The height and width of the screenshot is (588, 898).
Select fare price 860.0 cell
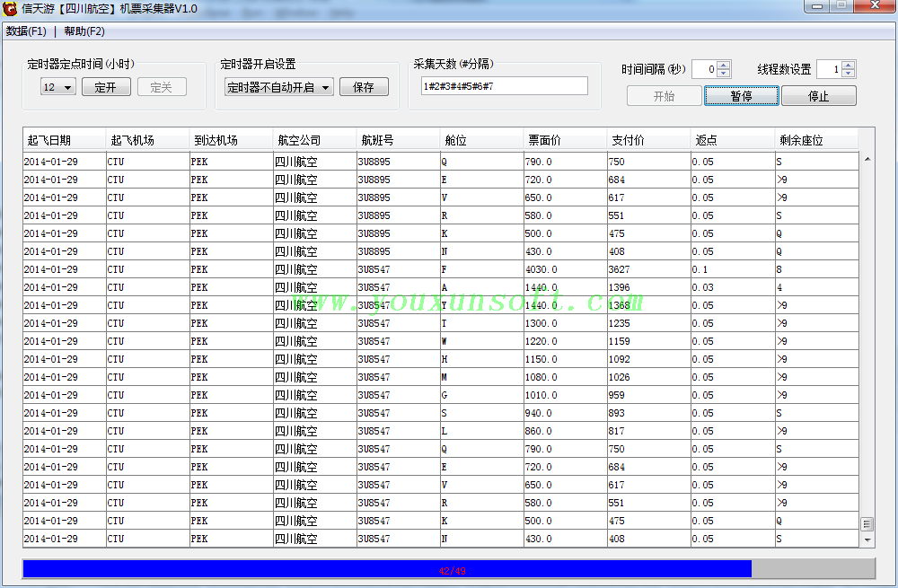pos(565,431)
